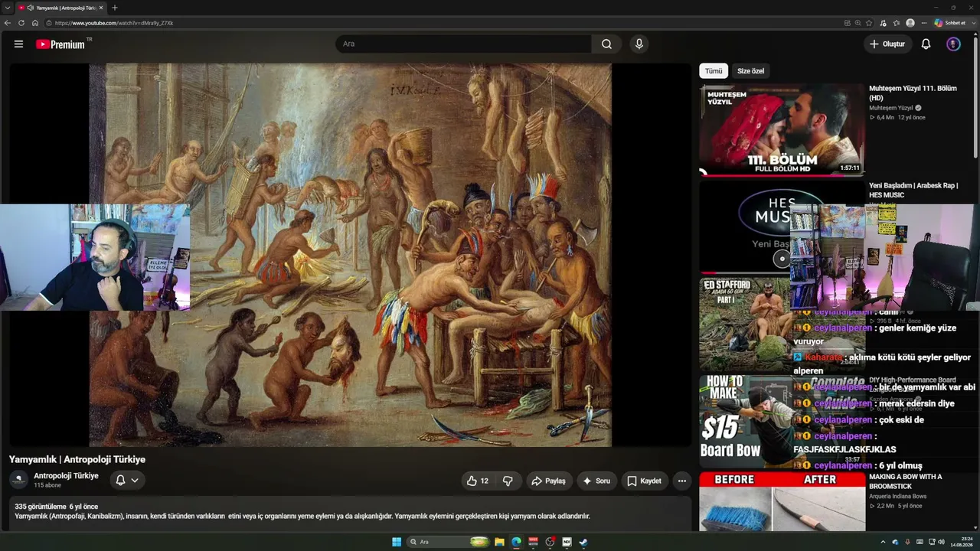
Task: Select the Size özel filter chip
Action: point(750,71)
